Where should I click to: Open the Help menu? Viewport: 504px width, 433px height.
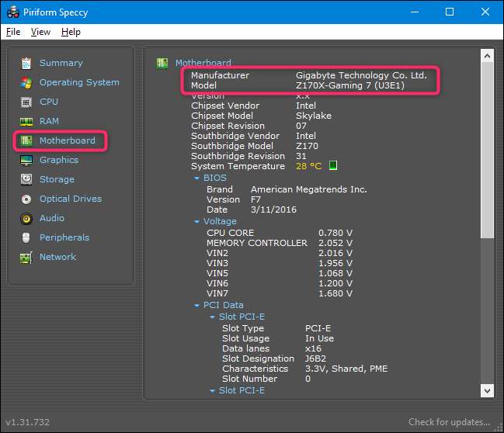(x=71, y=32)
